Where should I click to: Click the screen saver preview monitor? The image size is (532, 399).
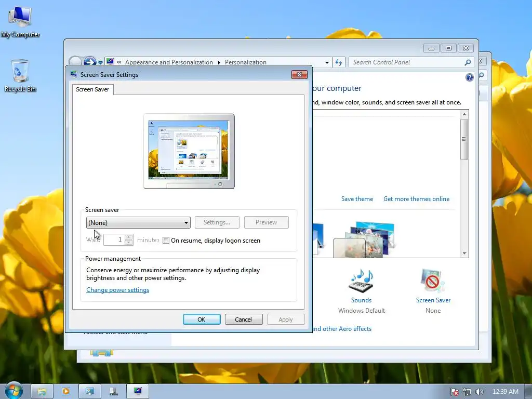pos(189,151)
